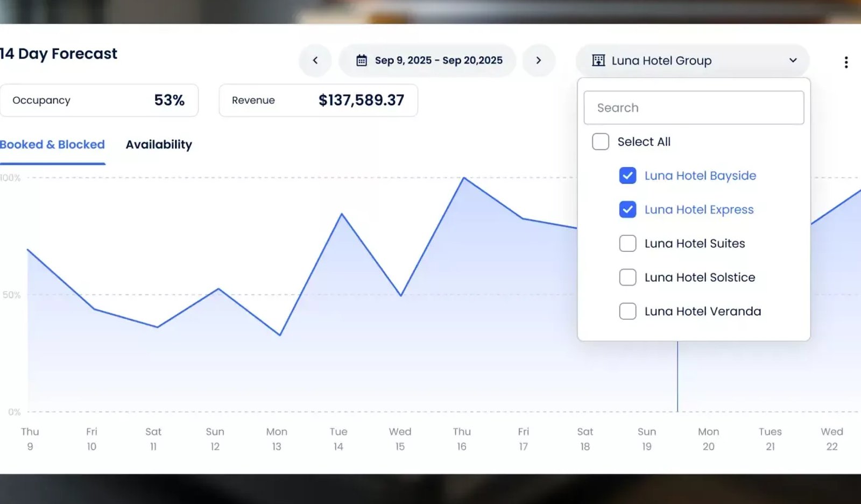Click the Luna Hotel Express label
The width and height of the screenshot is (861, 504).
click(699, 209)
